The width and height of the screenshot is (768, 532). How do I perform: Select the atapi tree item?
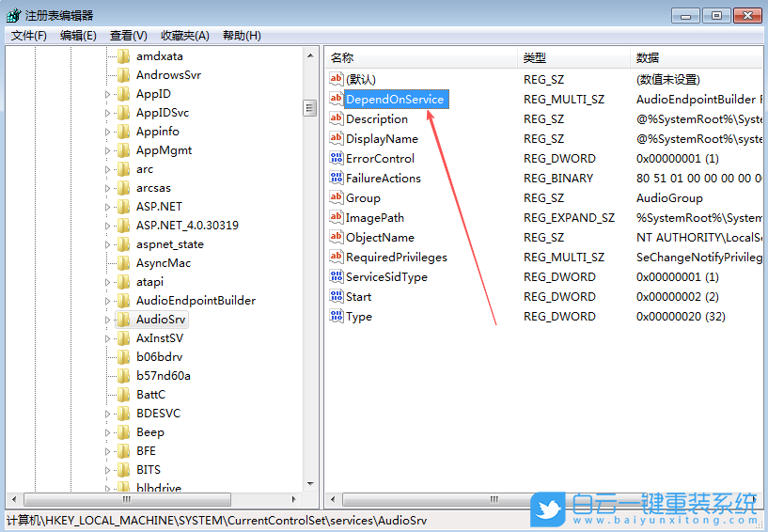(149, 282)
